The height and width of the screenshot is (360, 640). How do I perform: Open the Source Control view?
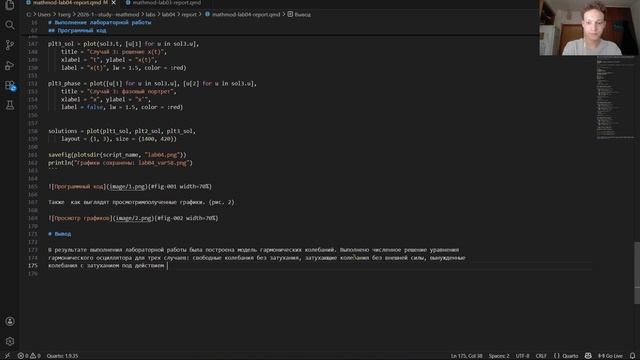(x=10, y=45)
